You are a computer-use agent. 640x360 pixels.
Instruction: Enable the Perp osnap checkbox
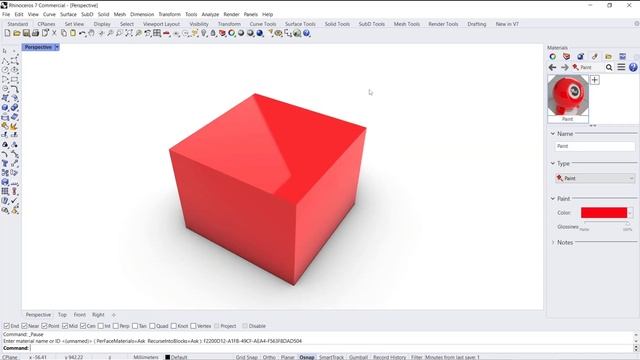[116, 326]
